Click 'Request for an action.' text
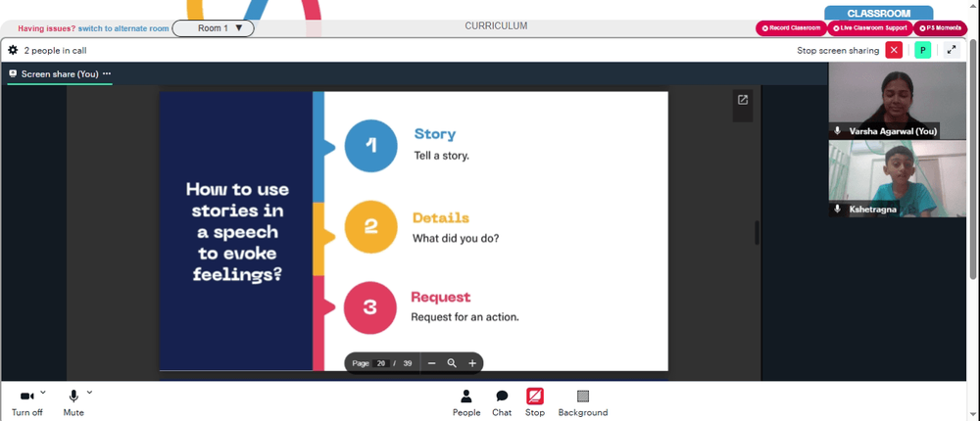980x421 pixels. pyautogui.click(x=465, y=317)
